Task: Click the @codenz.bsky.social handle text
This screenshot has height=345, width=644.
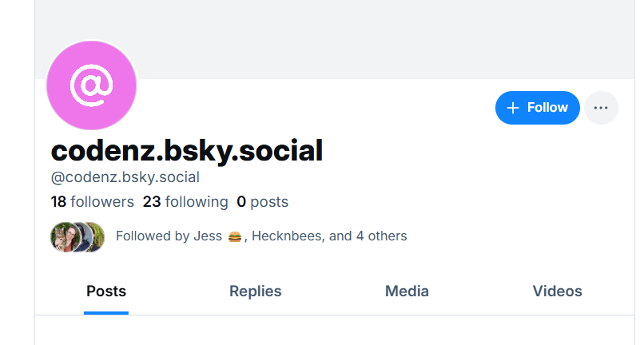Action: (x=125, y=177)
